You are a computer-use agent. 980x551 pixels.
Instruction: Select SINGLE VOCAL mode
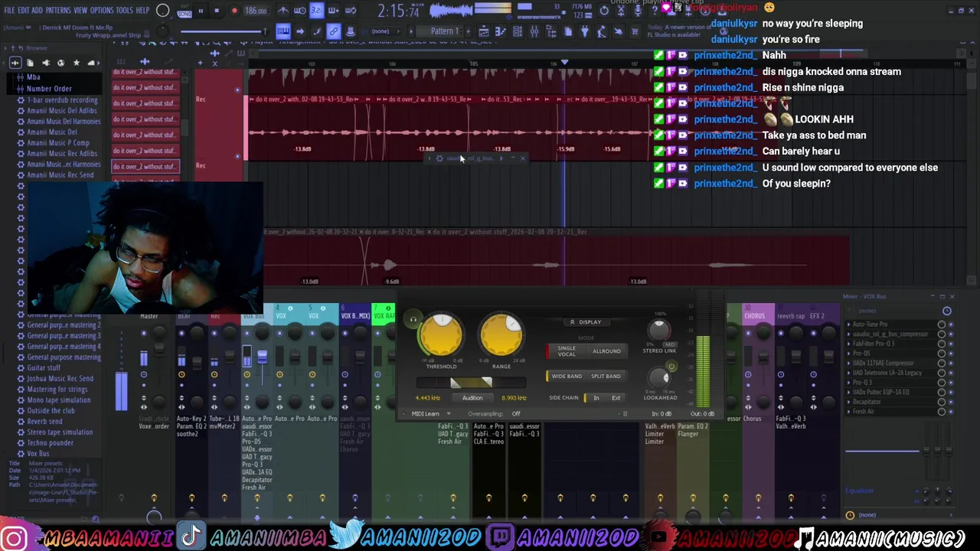click(x=566, y=350)
